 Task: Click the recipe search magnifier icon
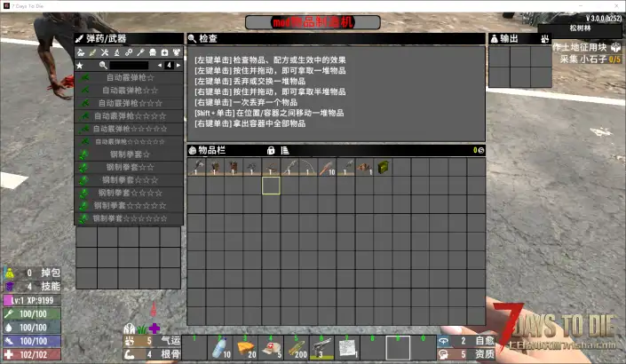[x=103, y=66]
